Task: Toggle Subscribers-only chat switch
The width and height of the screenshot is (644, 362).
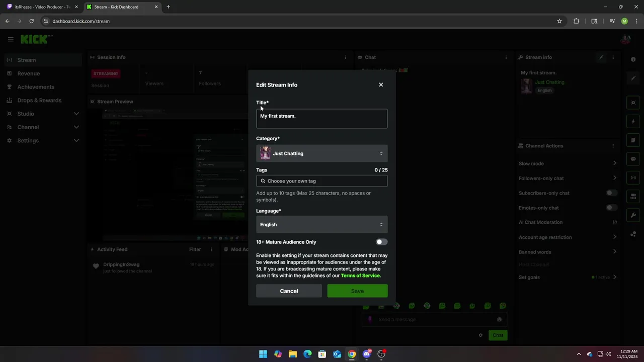Action: coord(611,193)
